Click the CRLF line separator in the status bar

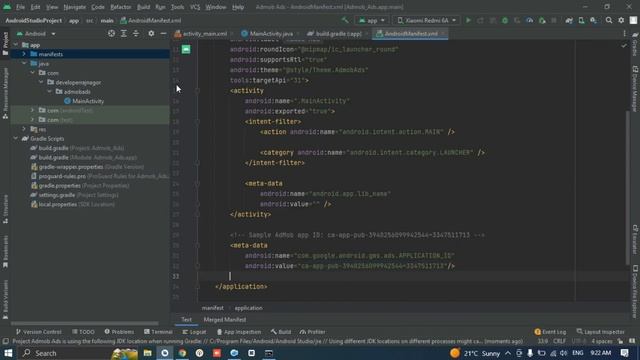click(x=559, y=341)
